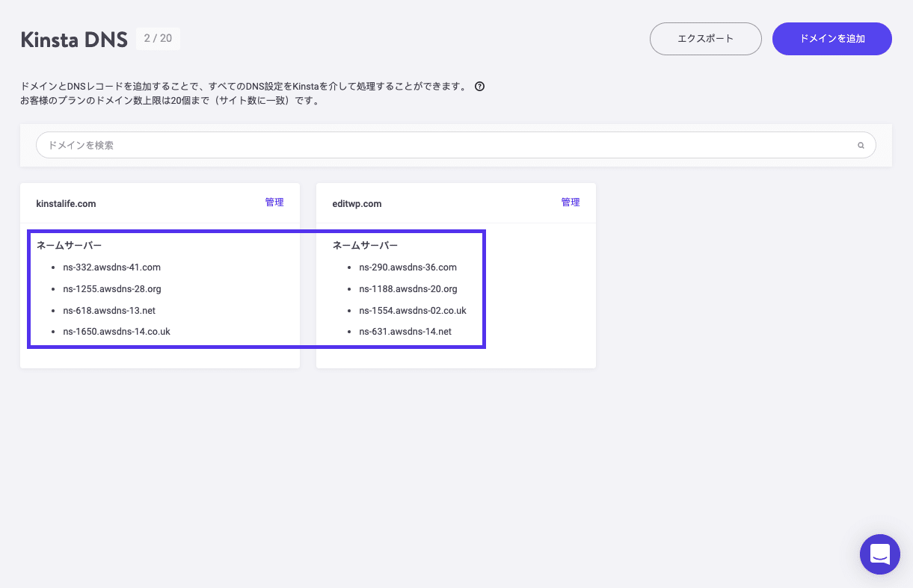Click the 2/20 domain counter badge
913x588 pixels.
click(157, 39)
